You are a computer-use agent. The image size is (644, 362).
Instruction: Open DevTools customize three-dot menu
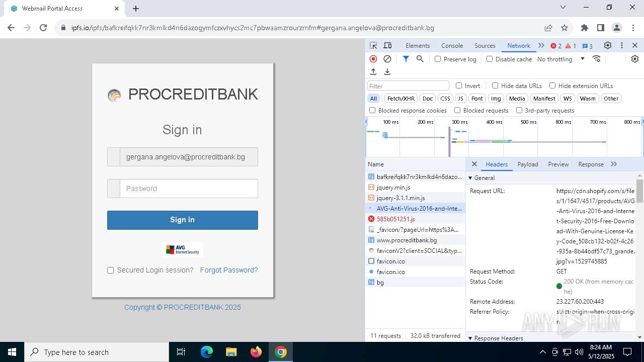click(x=622, y=45)
